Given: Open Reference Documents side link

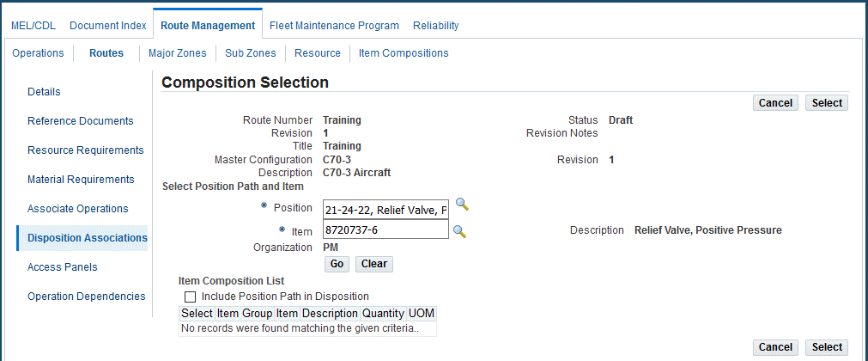Looking at the screenshot, I should tap(80, 121).
